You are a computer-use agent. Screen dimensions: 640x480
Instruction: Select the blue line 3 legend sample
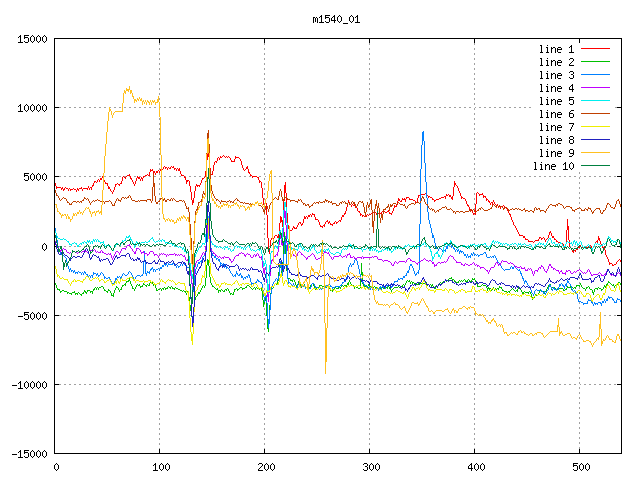pos(595,75)
